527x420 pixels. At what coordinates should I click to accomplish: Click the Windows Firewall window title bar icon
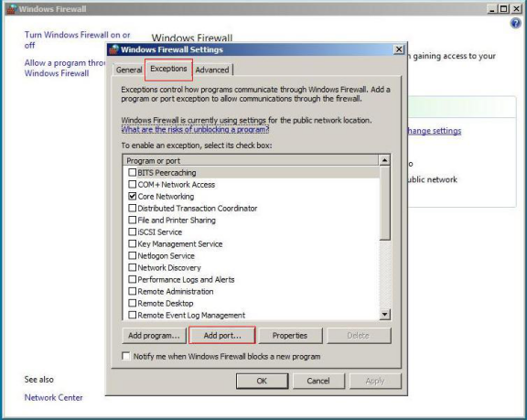point(12,9)
